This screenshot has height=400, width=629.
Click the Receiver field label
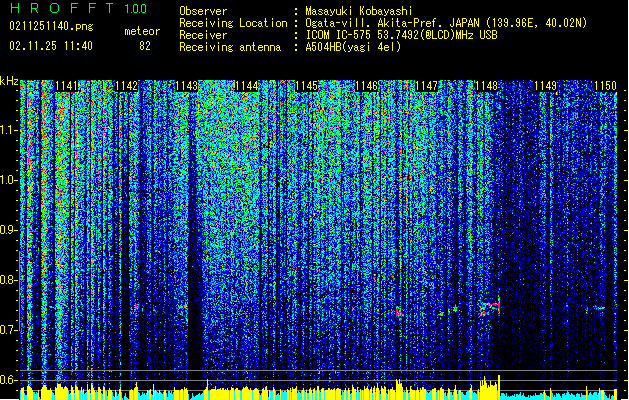[x=203, y=35]
